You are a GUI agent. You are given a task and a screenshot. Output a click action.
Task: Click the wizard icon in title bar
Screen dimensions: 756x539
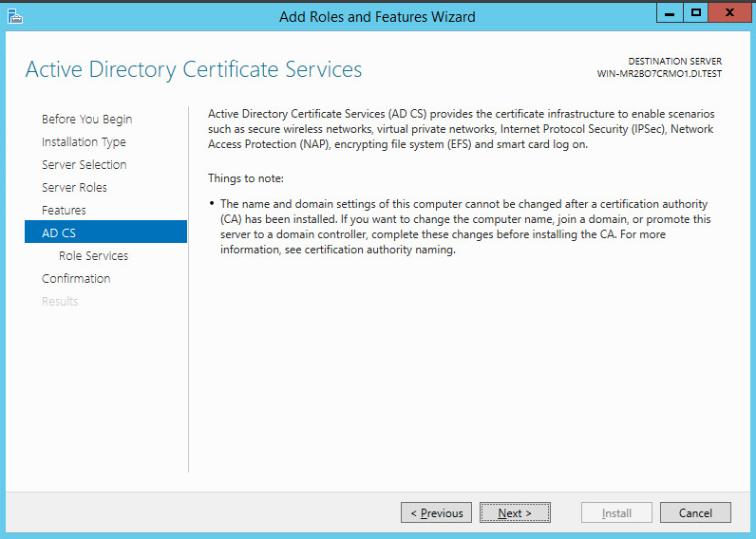tap(13, 15)
